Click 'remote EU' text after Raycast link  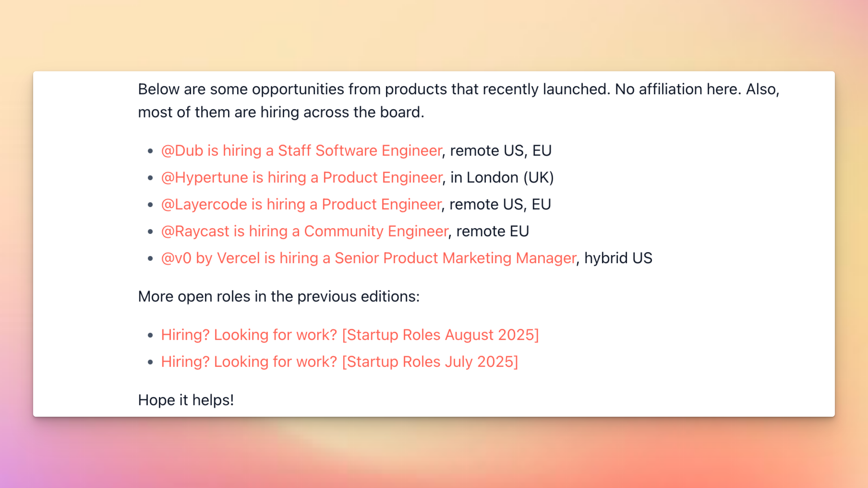492,231
